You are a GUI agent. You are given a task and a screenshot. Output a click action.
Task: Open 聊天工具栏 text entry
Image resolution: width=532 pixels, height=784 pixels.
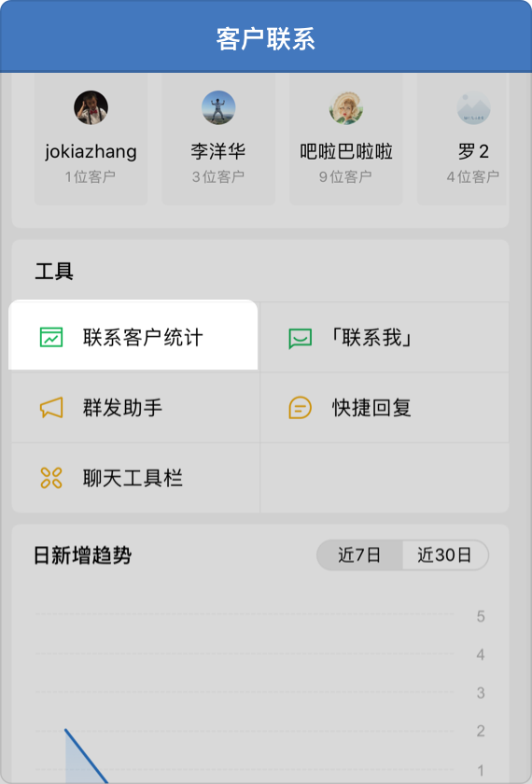point(133,478)
